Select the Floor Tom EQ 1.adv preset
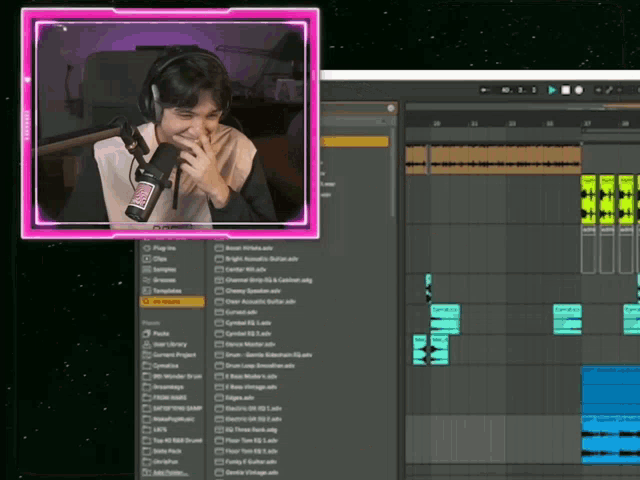 (x=247, y=440)
